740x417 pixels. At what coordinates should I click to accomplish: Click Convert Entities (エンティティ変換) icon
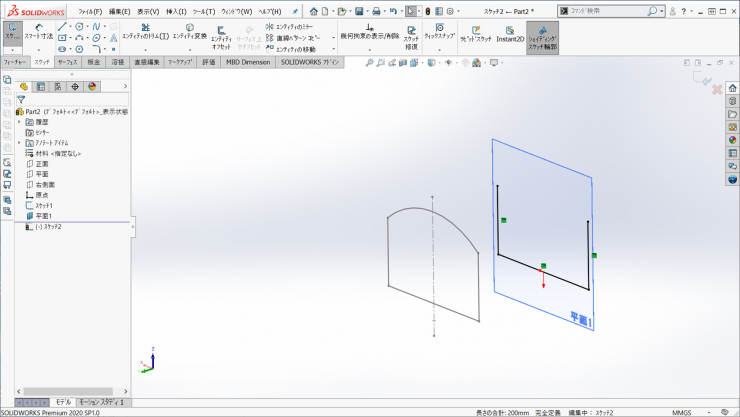[190, 30]
